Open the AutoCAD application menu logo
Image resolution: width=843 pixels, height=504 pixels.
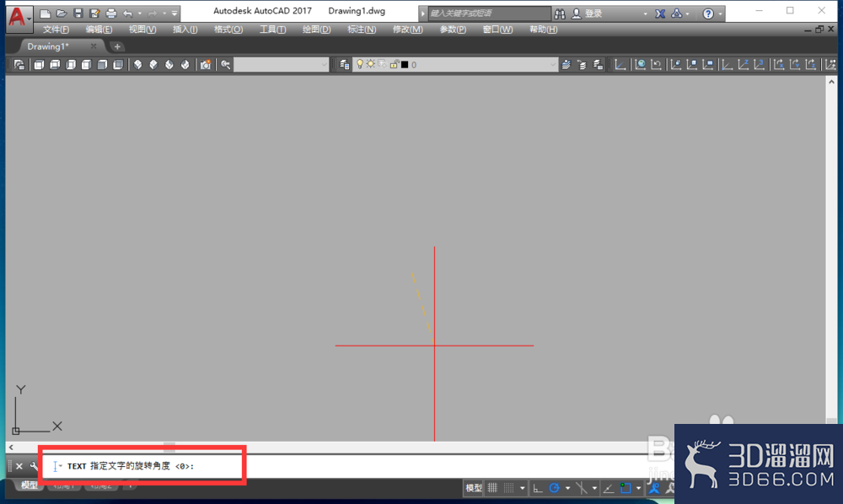[19, 16]
